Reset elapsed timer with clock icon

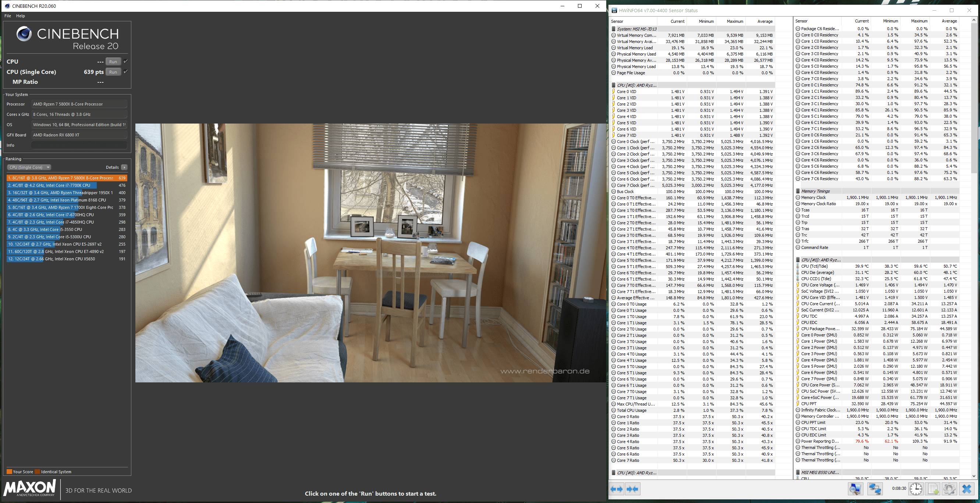pos(916,489)
